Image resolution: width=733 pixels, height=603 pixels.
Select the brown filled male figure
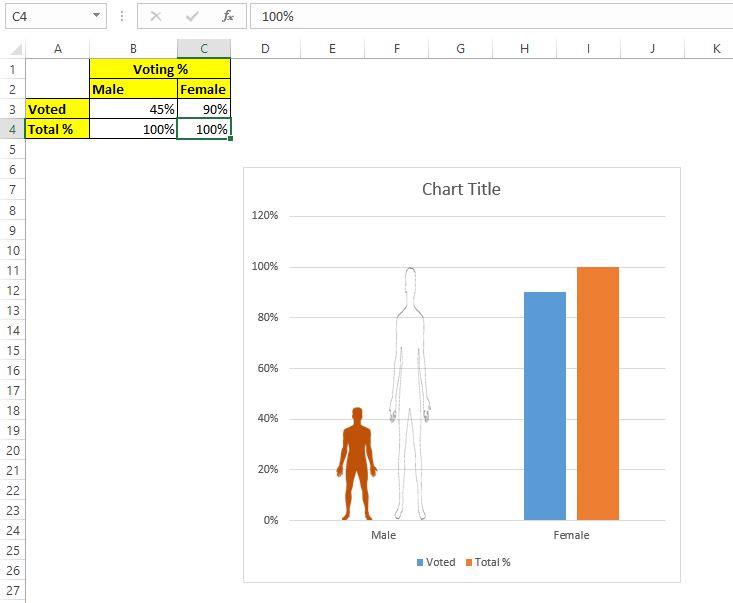point(357,464)
